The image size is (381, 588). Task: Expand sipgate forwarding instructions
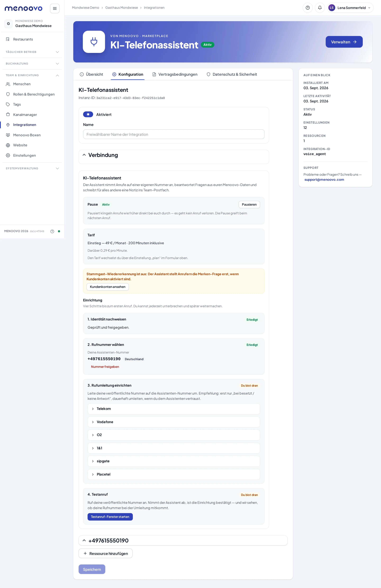click(x=174, y=461)
